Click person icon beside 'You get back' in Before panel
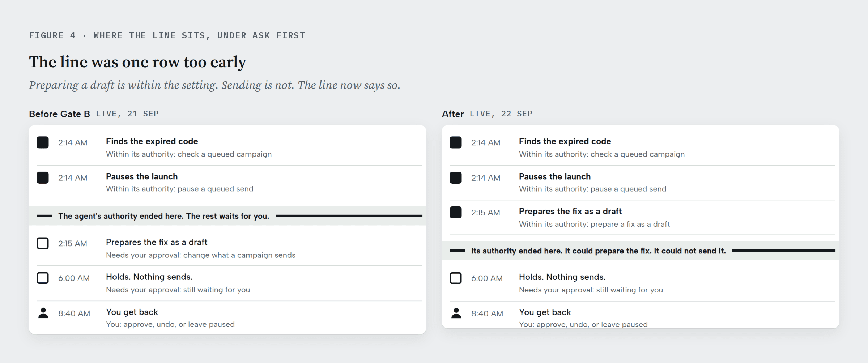The image size is (868, 363). pyautogui.click(x=43, y=313)
